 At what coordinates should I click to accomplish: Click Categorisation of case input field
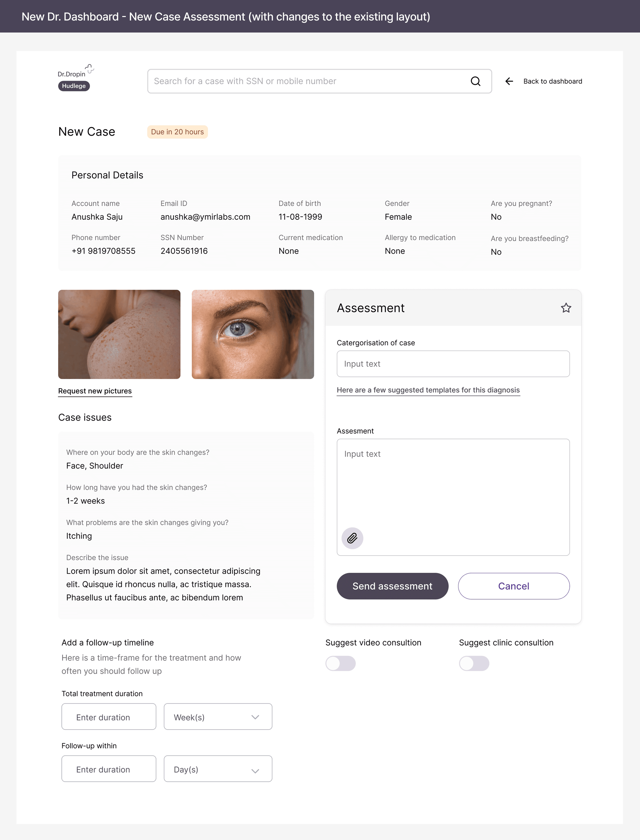click(x=453, y=364)
